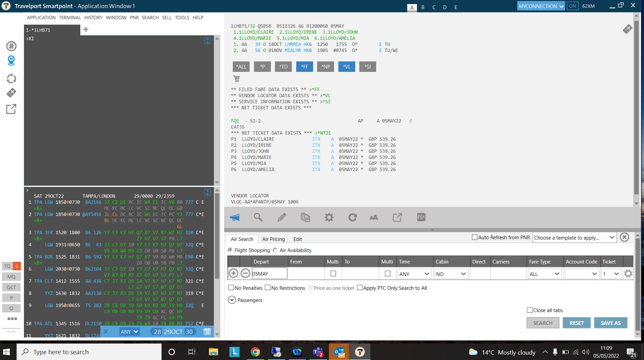The width and height of the screenshot is (644, 360).
Task: Click the Depart date input field
Action: (x=269, y=274)
